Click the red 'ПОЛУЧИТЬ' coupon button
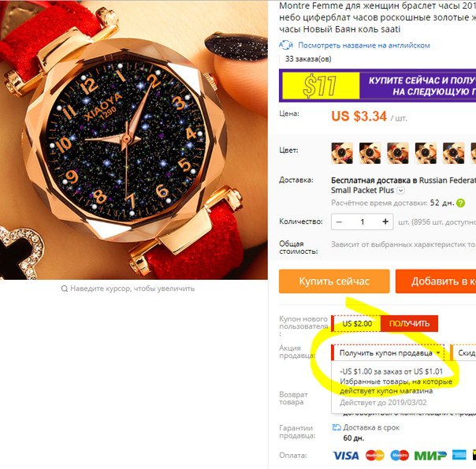This screenshot has height=469, width=476. pyautogui.click(x=409, y=324)
